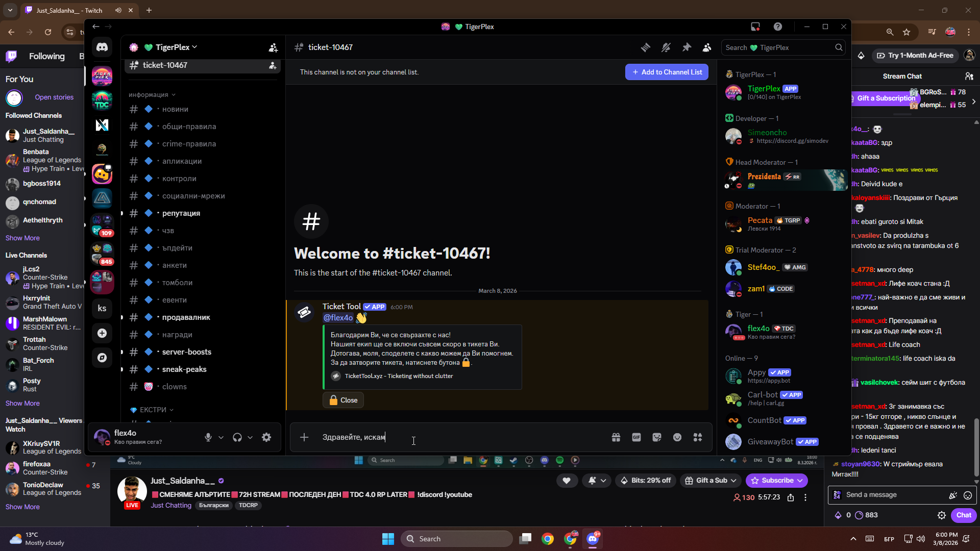Deafen audio with the headphones toggle

pos(237,437)
